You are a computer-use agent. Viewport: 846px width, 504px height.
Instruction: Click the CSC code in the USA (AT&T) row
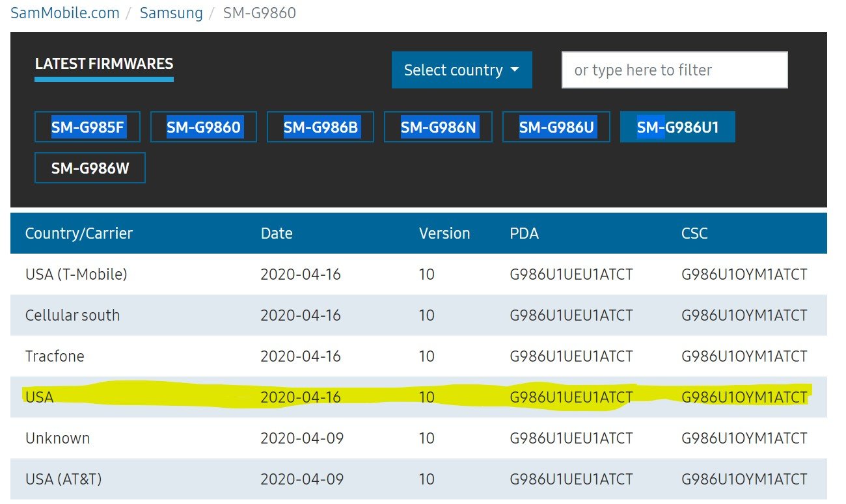point(744,479)
